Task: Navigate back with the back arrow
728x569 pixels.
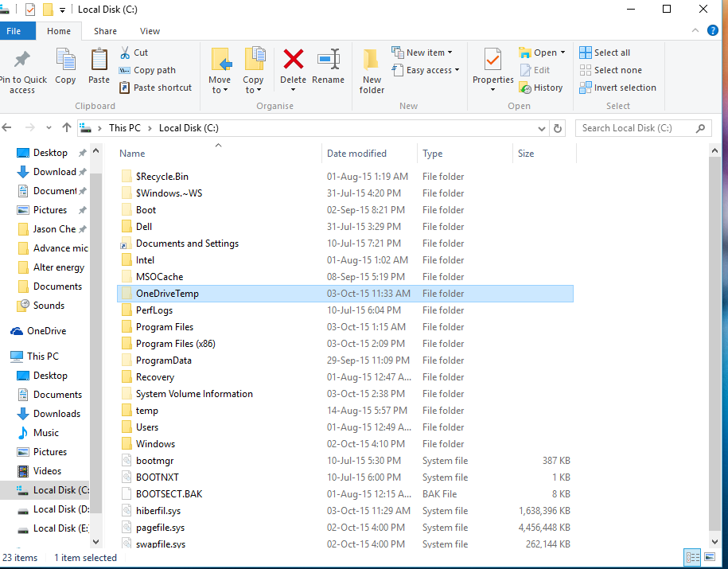Action: tap(7, 127)
